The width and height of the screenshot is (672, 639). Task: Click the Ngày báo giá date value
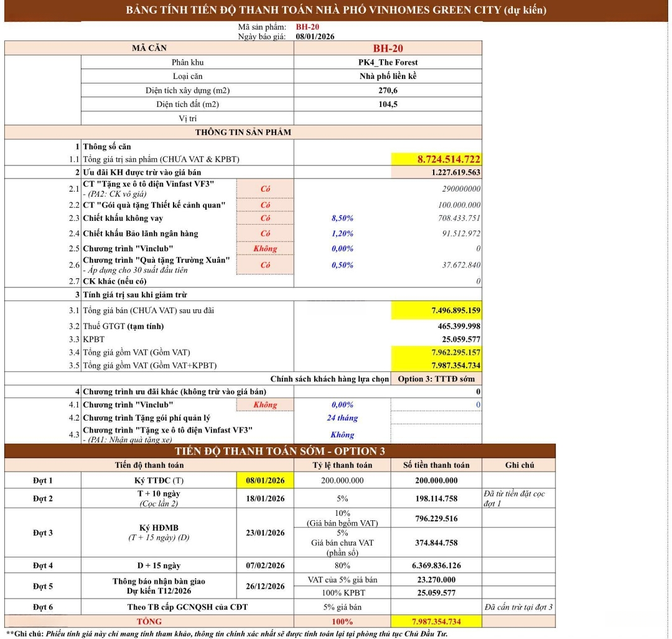315,37
